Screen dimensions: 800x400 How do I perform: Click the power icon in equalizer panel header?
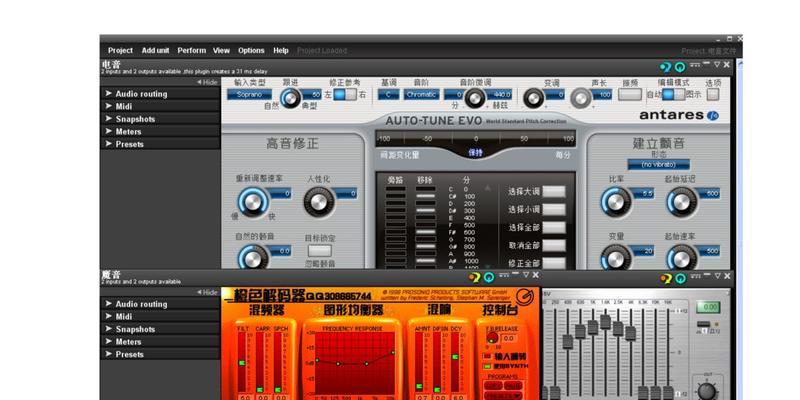click(681, 278)
